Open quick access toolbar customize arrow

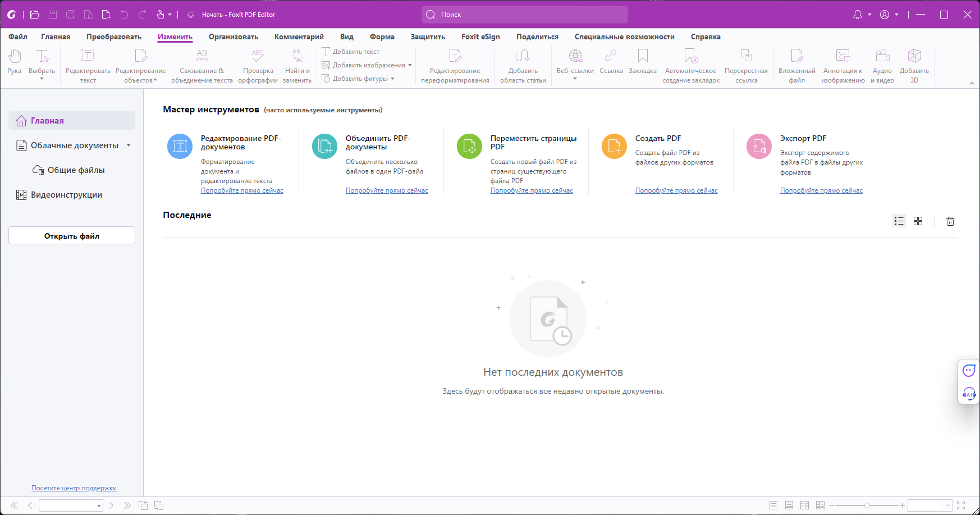[x=190, y=15]
